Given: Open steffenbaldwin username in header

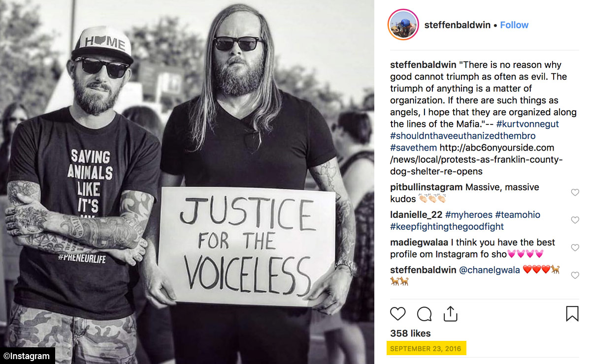Looking at the screenshot, I should (x=458, y=25).
